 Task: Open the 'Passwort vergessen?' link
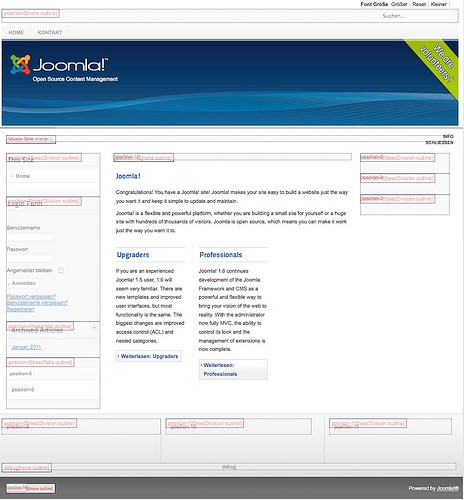point(31,296)
